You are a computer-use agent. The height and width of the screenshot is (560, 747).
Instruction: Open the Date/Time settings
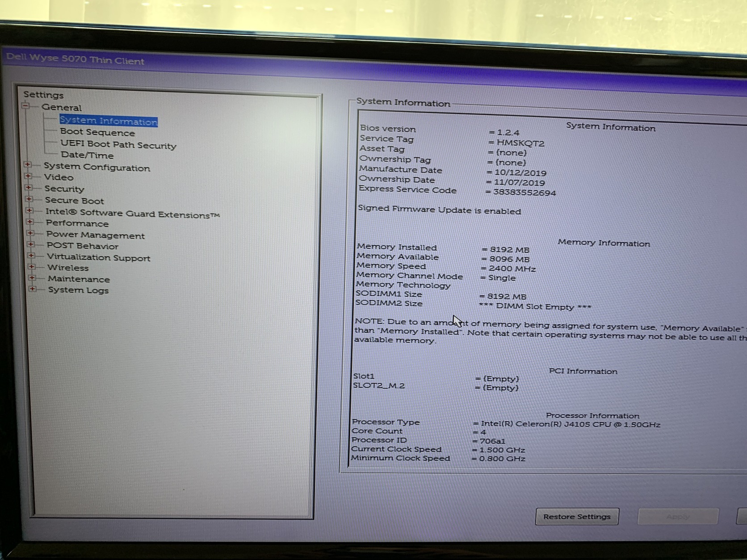click(x=87, y=155)
